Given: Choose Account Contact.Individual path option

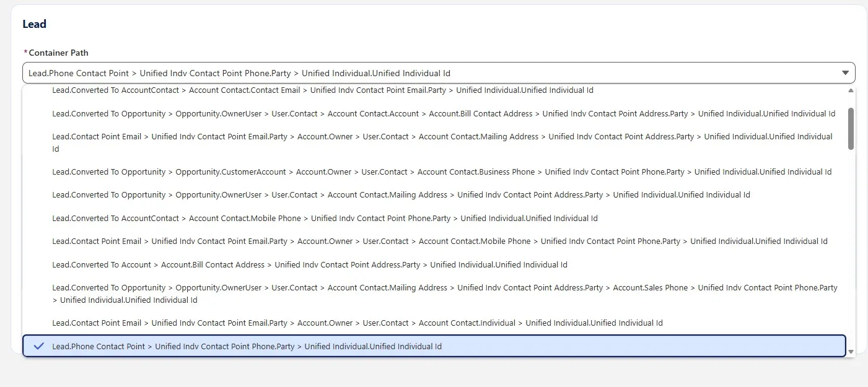Looking at the screenshot, I should click(434, 323).
